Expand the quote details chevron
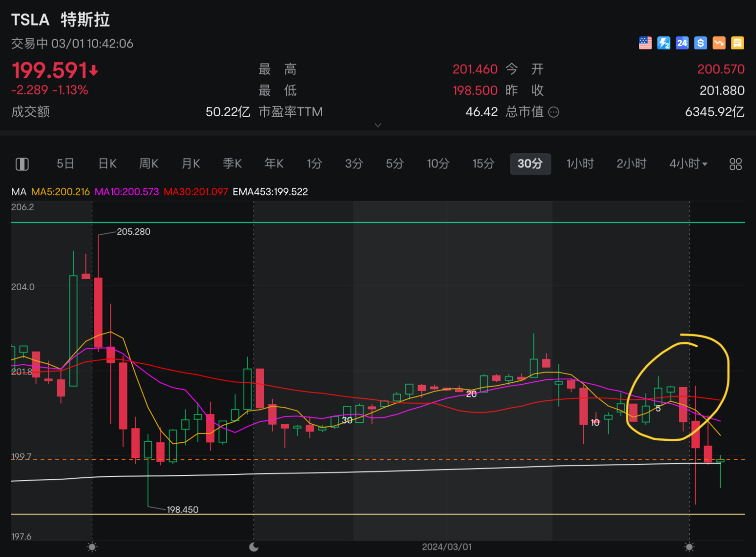Screen dimensions: 756x557 [378, 125]
